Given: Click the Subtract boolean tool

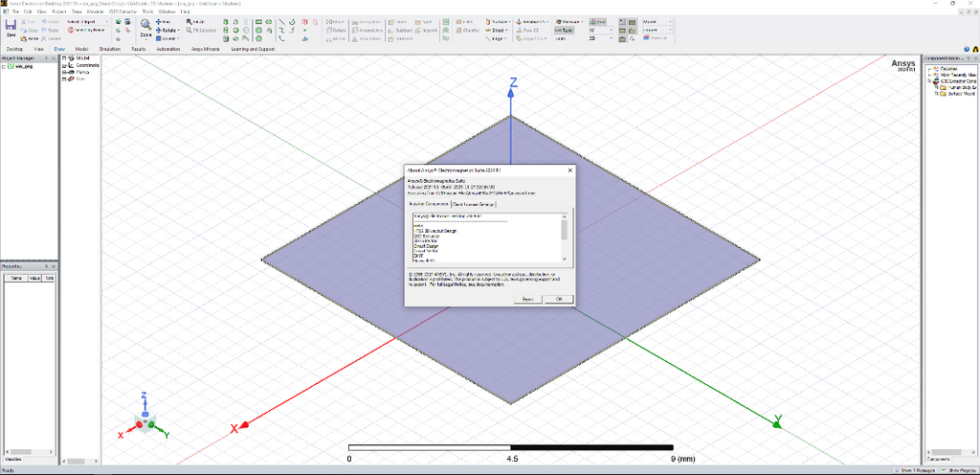Looking at the screenshot, I should [400, 31].
